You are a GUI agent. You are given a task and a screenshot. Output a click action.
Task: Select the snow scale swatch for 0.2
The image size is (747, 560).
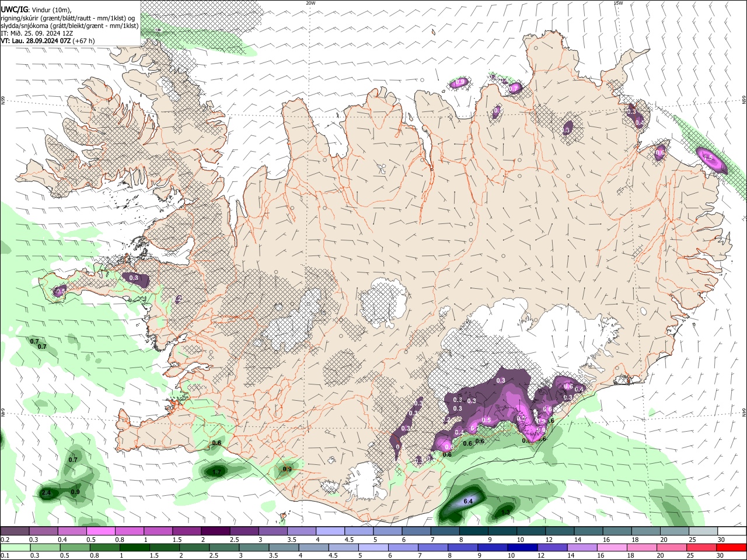pyautogui.click(x=15, y=531)
